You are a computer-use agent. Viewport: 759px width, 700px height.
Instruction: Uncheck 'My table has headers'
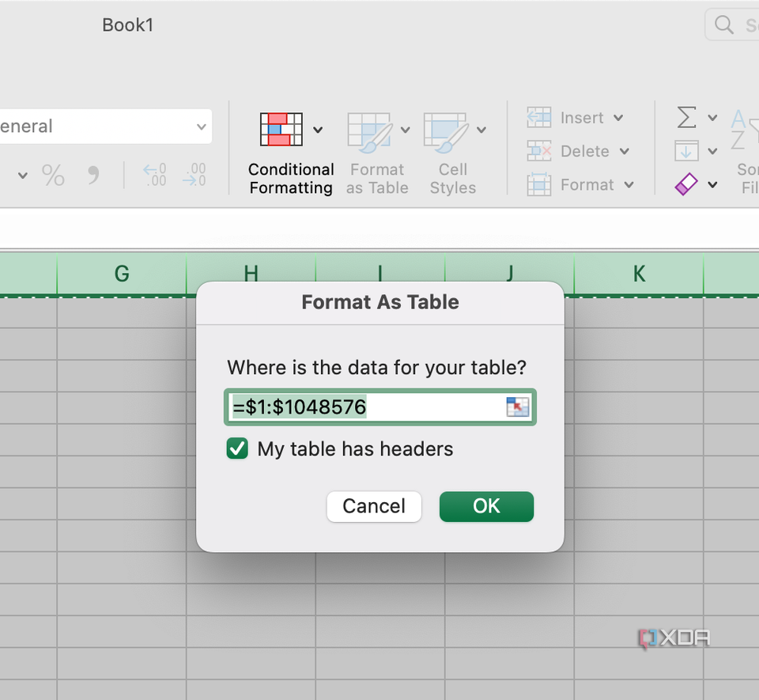237,448
